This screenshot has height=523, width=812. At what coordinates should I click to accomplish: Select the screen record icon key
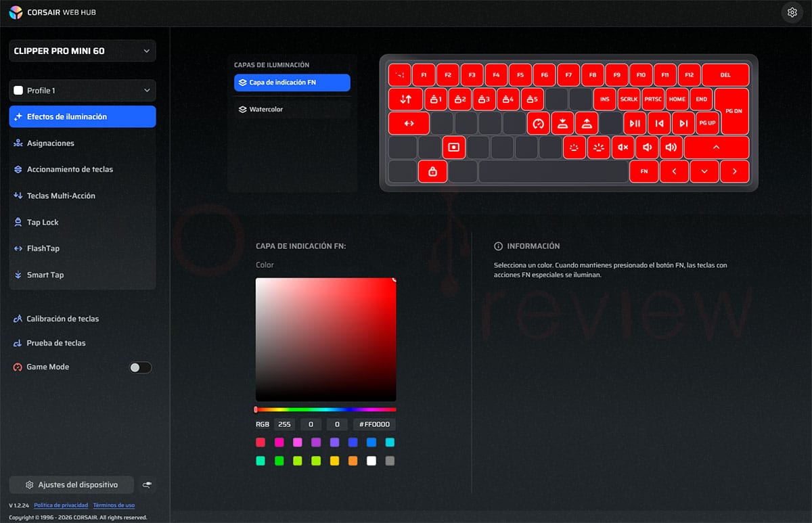coord(454,147)
